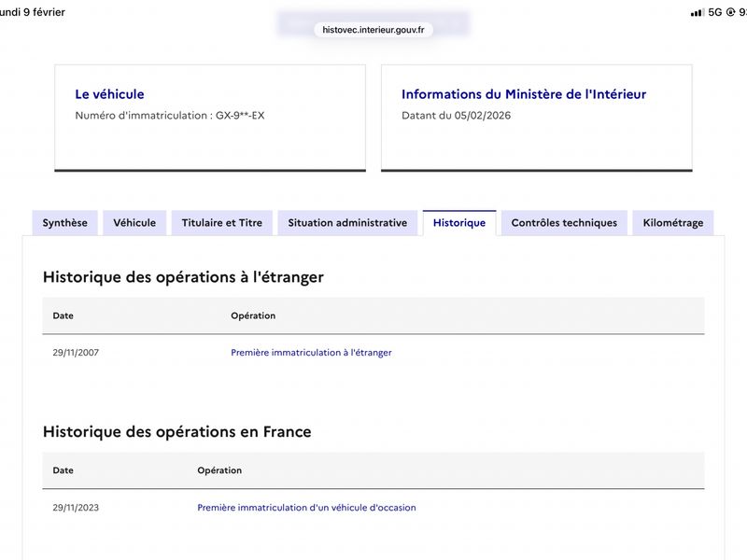Switch to the Synthèse tab
747x560 pixels.
pyautogui.click(x=65, y=223)
